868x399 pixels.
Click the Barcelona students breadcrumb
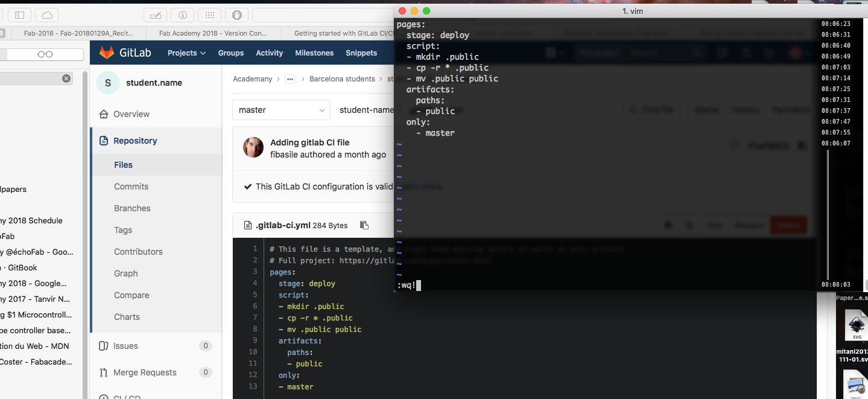[342, 79]
